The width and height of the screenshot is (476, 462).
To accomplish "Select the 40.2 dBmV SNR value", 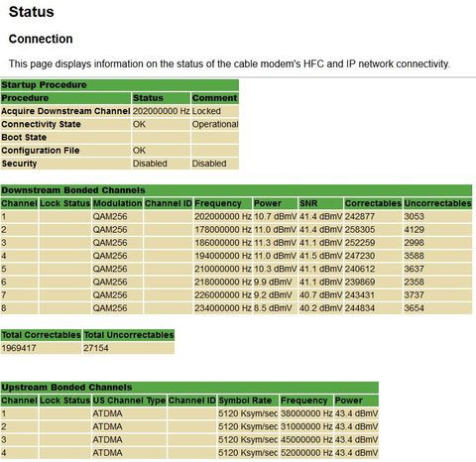I will pyautogui.click(x=320, y=308).
